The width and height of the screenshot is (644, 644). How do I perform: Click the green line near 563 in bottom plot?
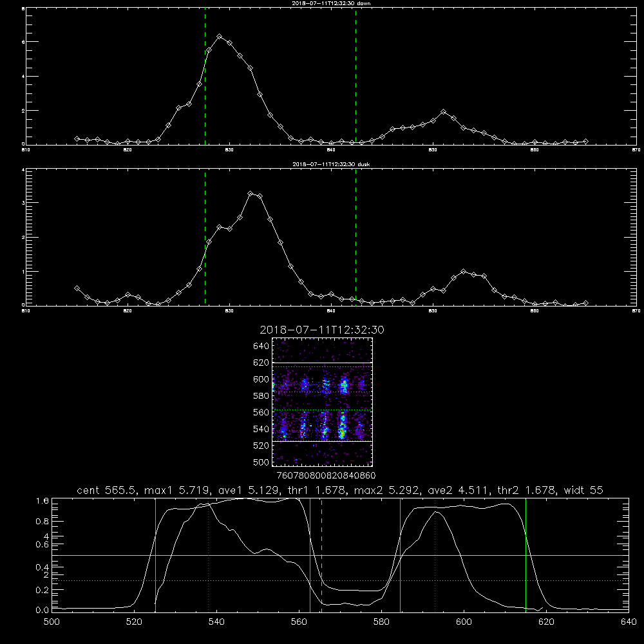(310, 554)
